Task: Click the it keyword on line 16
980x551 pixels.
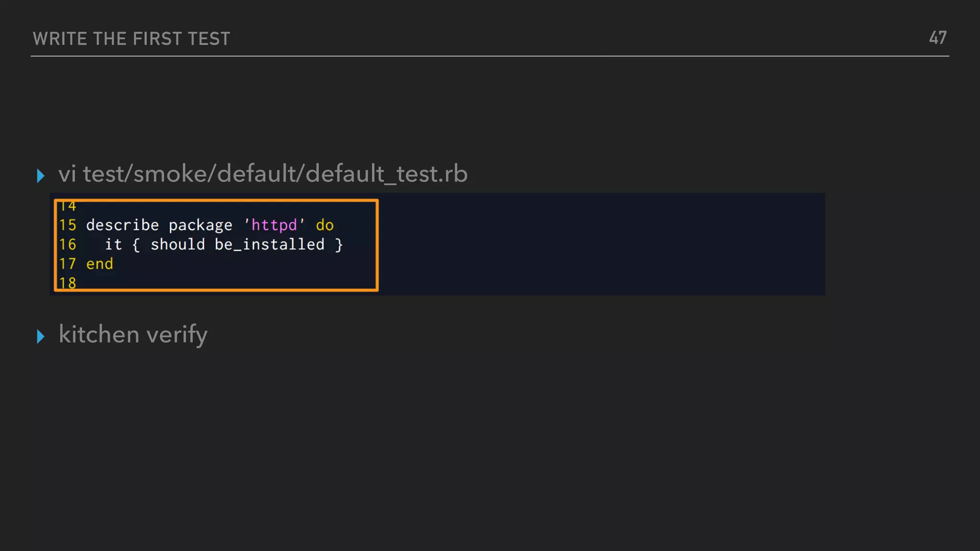Action: click(x=113, y=244)
